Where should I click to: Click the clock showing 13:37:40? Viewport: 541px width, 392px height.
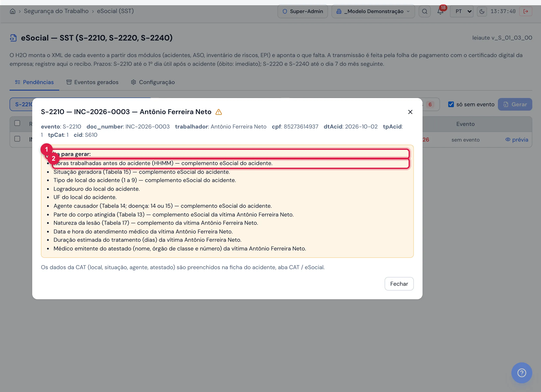503,11
